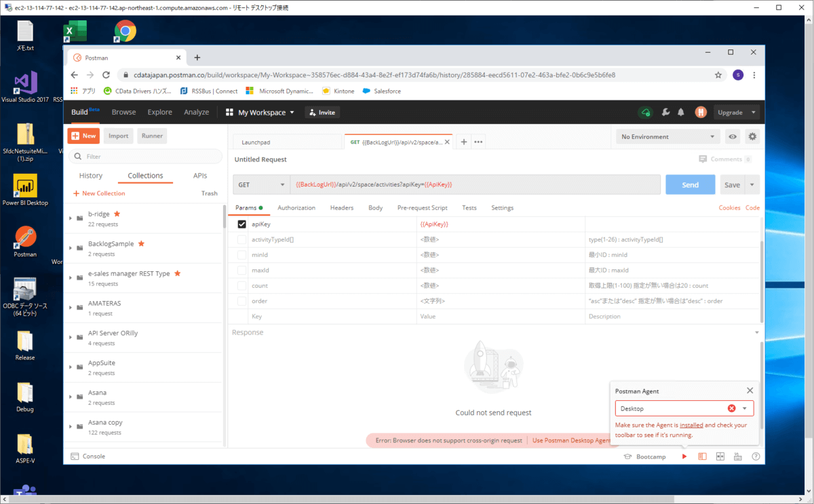Viewport: 814px width, 504px height.
Task: Open the Save button dropdown arrow
Action: pyautogui.click(x=752, y=185)
